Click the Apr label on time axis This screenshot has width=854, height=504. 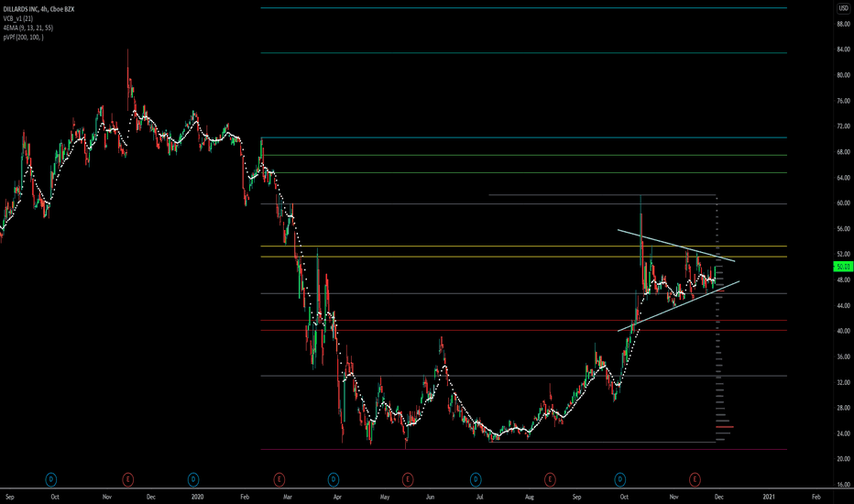point(338,497)
